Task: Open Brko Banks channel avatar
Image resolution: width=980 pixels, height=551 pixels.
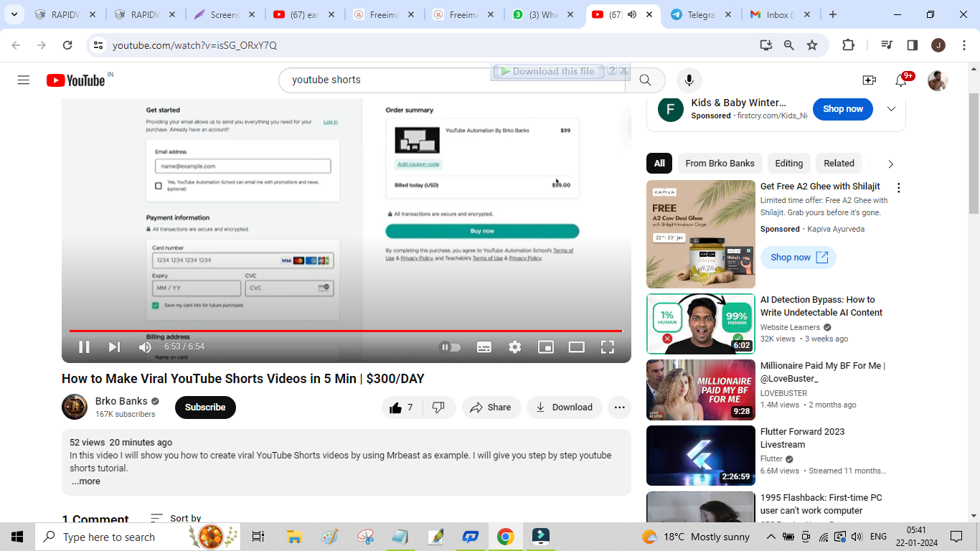Action: pos(75,407)
